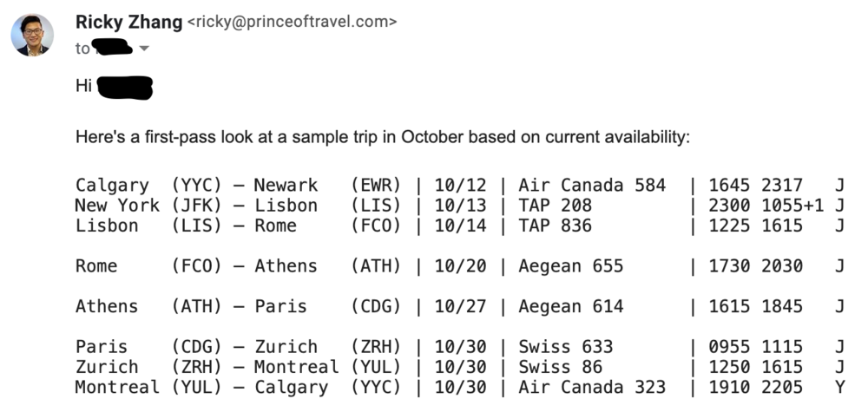Click the sender name Ricky Zhang

[x=129, y=22]
